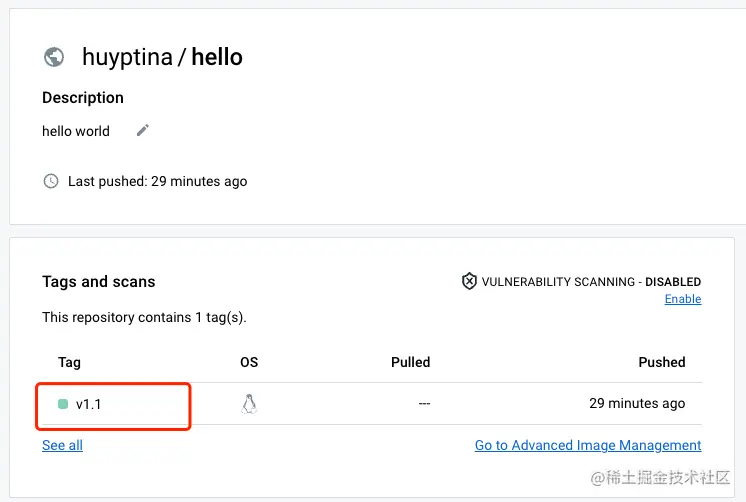This screenshot has width=746, height=502.
Task: Click the pencil icon to edit description
Action: point(143,130)
